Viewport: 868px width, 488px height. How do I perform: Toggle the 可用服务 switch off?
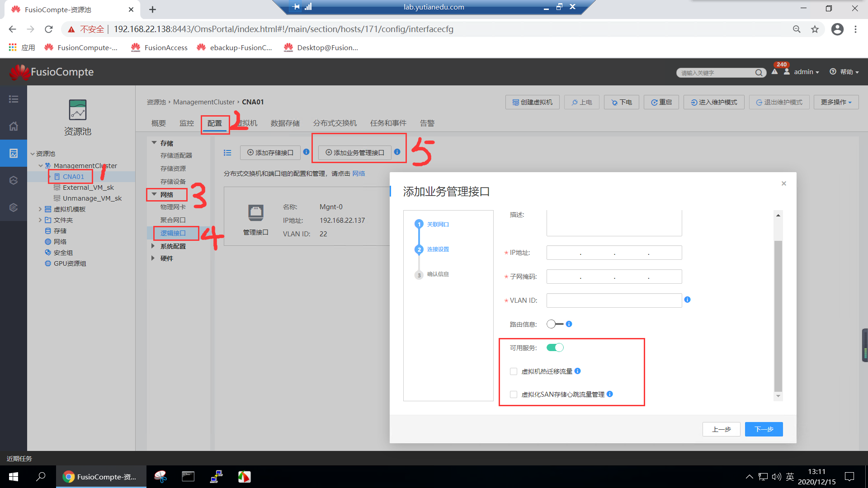click(555, 347)
